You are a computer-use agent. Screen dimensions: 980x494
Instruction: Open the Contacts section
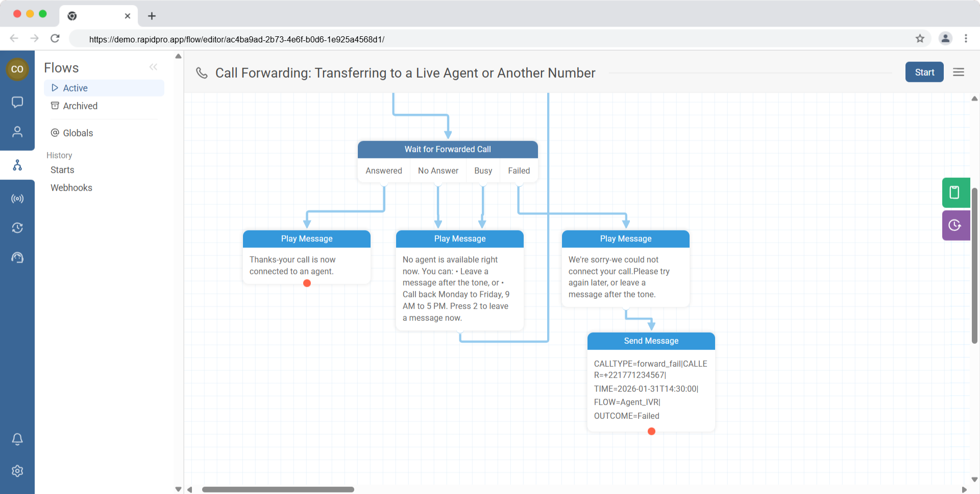point(17,132)
